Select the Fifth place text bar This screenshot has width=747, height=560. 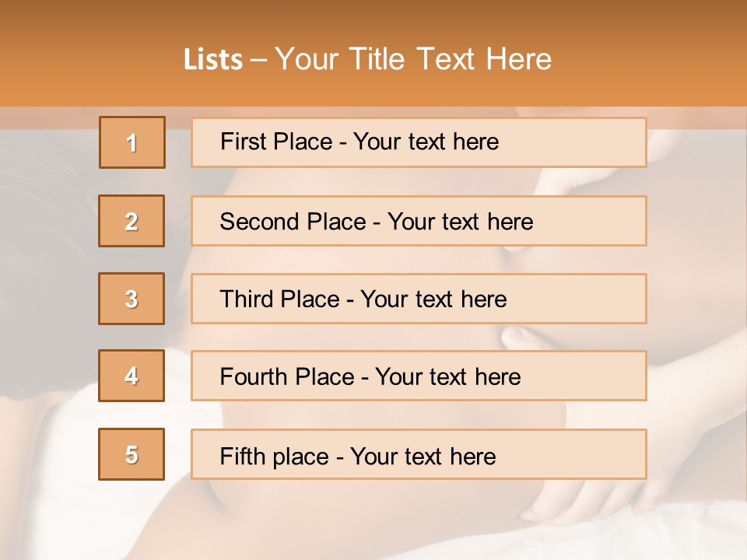pos(419,454)
